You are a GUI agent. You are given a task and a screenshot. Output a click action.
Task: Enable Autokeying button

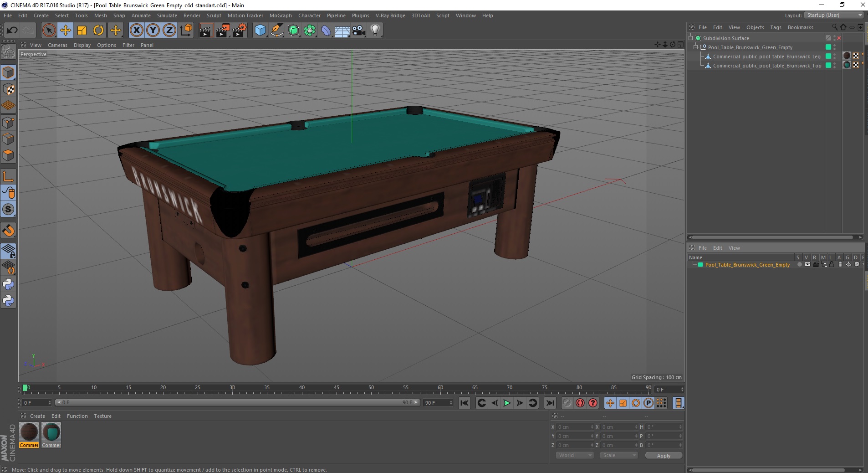point(580,403)
